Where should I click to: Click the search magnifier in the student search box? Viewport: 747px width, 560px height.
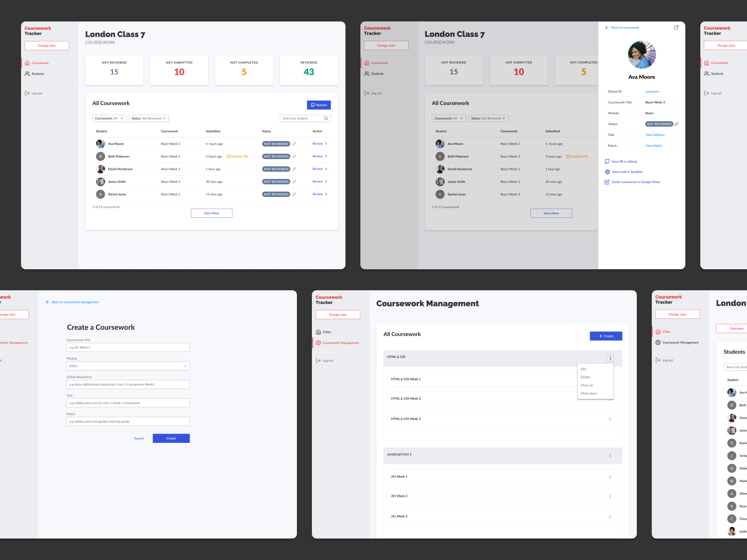tap(326, 118)
